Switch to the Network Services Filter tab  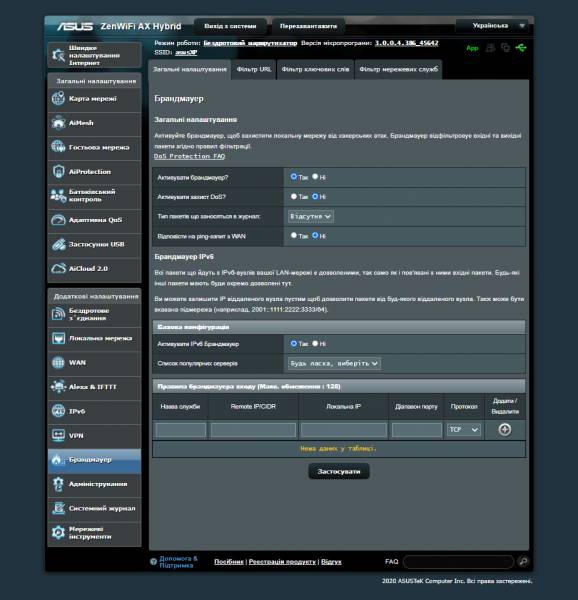(399, 70)
